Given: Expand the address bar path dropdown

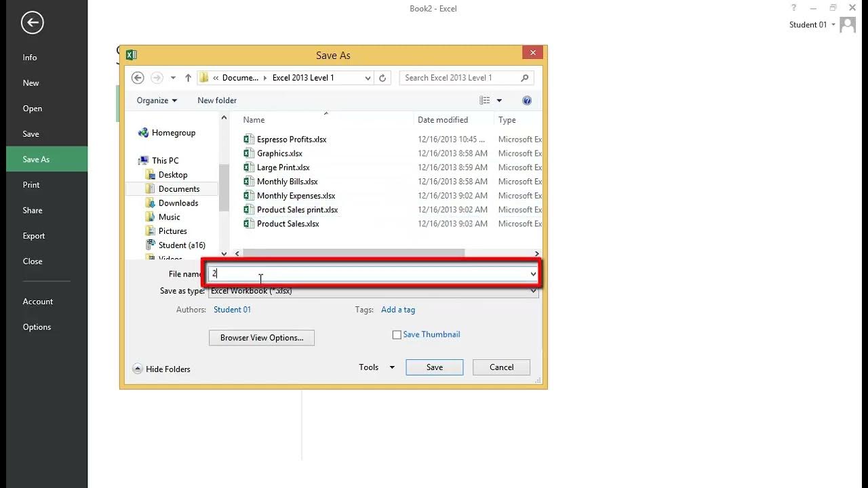Looking at the screenshot, I should tap(368, 78).
